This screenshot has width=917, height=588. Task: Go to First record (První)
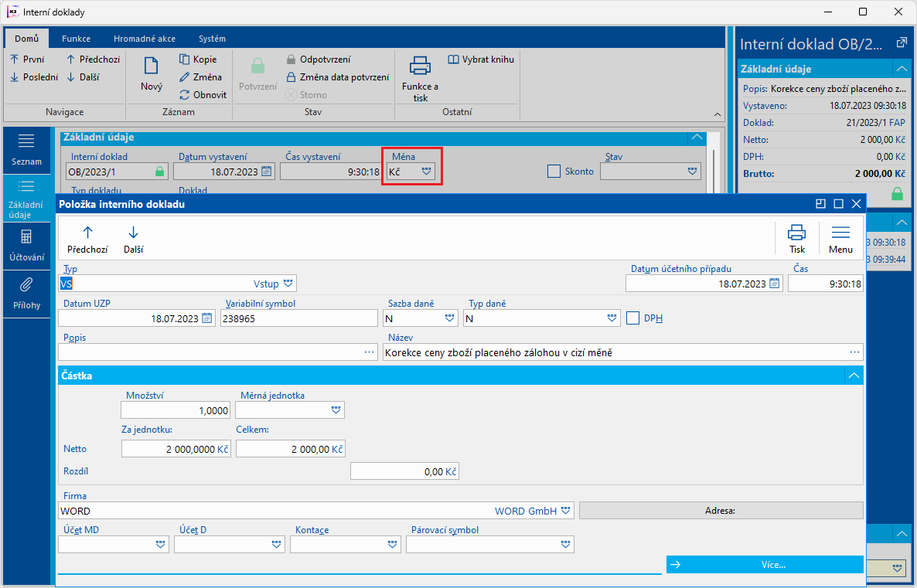tap(28, 59)
